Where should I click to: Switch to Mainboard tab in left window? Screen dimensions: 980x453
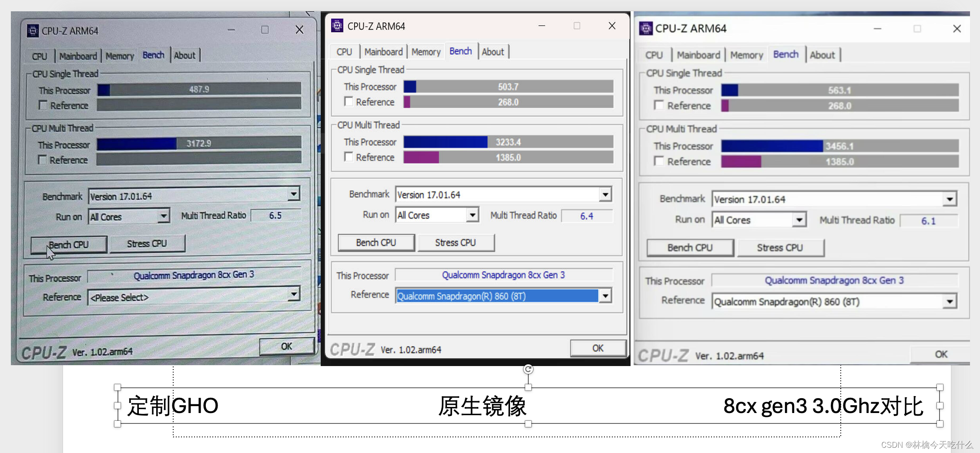[78, 56]
